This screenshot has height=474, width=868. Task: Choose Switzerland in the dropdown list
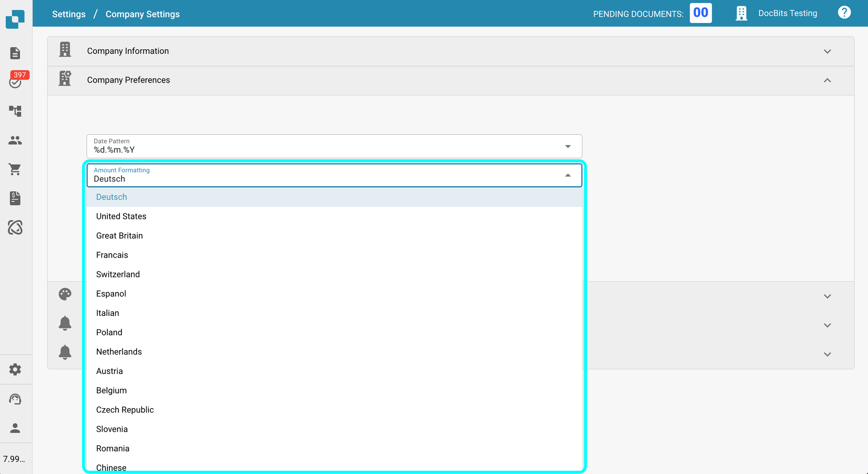[x=118, y=274]
